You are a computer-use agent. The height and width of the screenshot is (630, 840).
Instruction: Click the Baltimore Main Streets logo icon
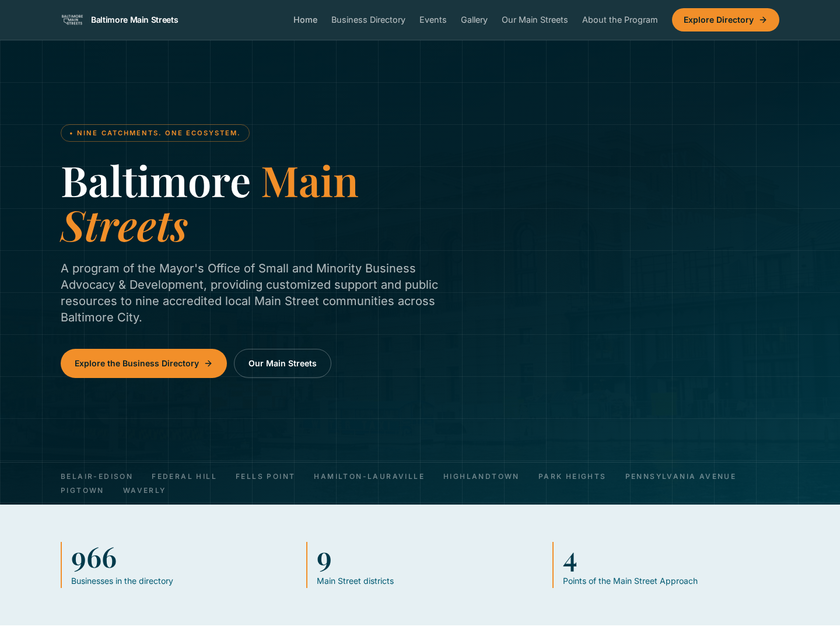pyautogui.click(x=72, y=20)
